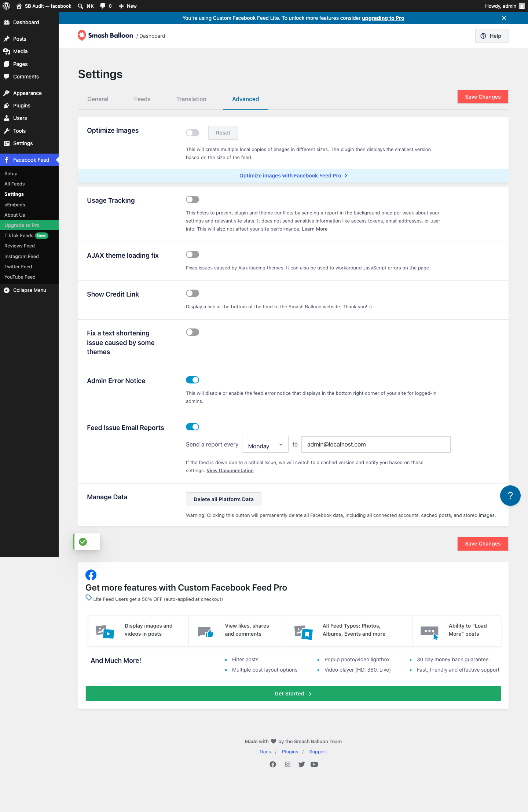This screenshot has width=528, height=812.
Task: Enable Show Credit Link toggle
Action: [x=192, y=293]
